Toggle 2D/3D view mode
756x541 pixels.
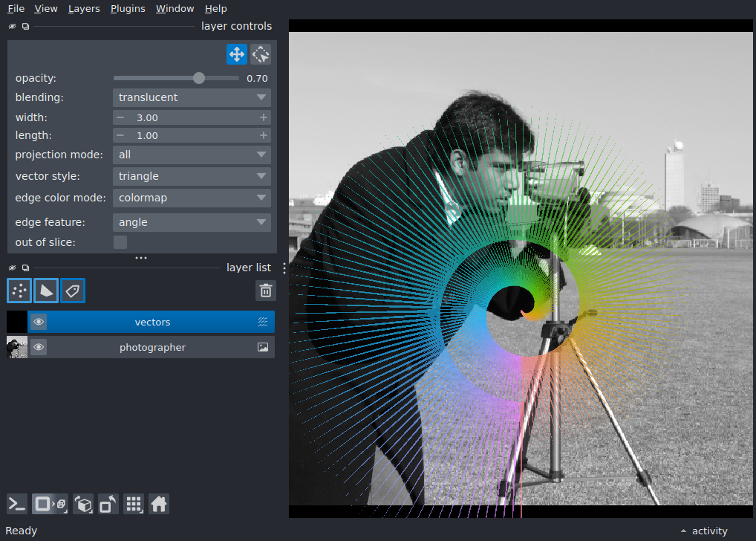[x=50, y=505]
